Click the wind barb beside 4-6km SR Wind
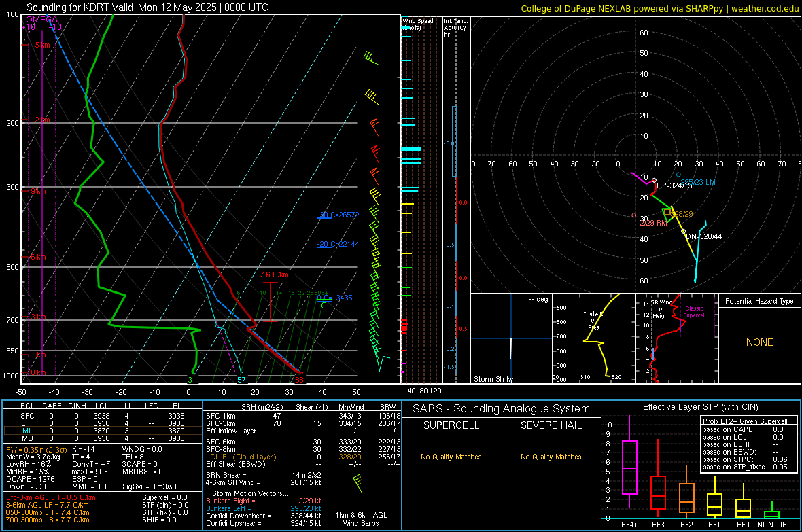 coord(358,483)
